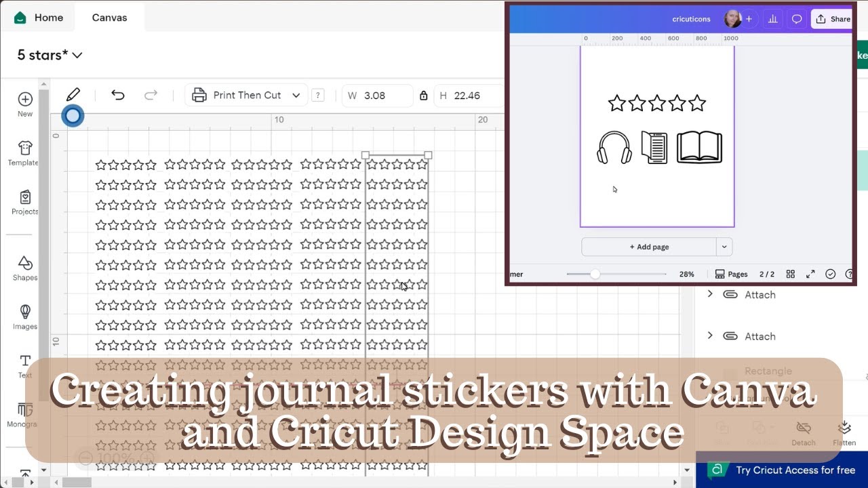This screenshot has height=488, width=868.
Task: Click the pencil edit icon in the toolbar
Action: click(73, 95)
